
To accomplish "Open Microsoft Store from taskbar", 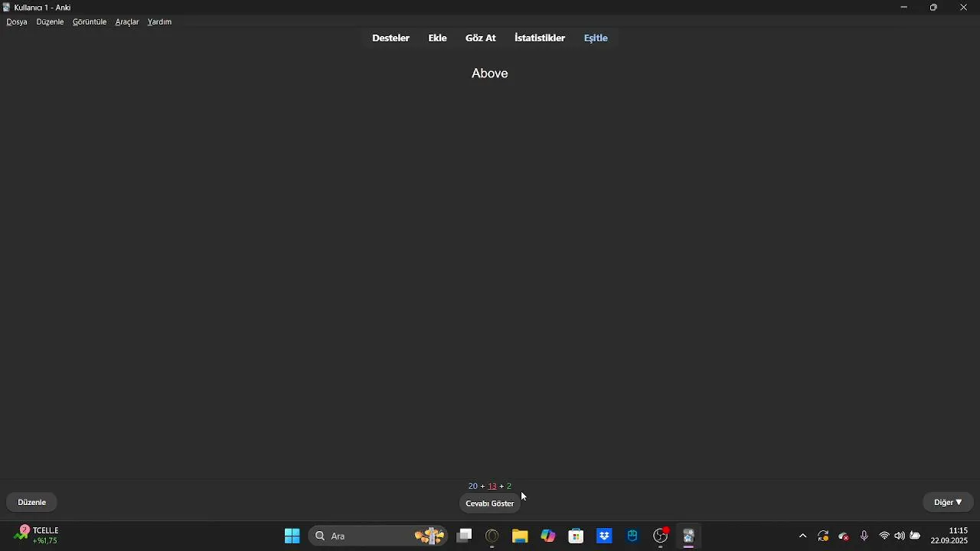I will [577, 536].
